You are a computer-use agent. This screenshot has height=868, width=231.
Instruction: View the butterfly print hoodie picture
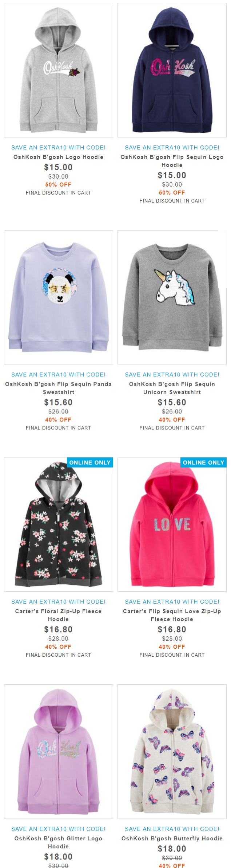(x=172, y=751)
